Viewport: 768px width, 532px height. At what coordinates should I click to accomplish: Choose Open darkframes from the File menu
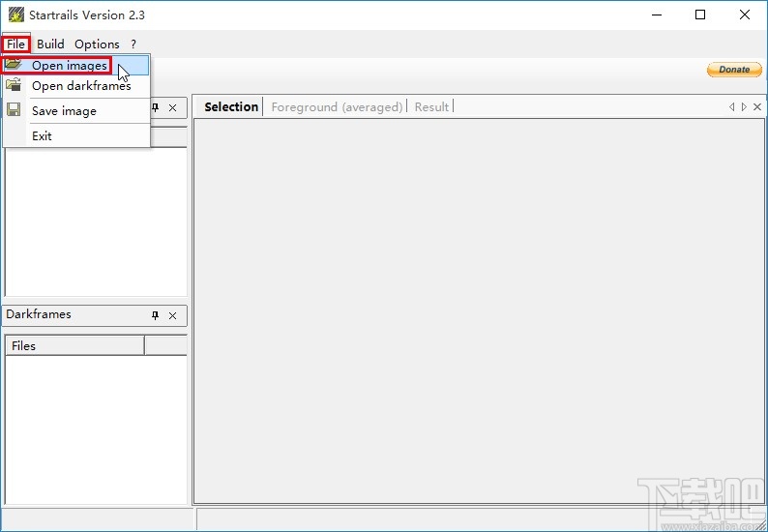click(x=75, y=86)
